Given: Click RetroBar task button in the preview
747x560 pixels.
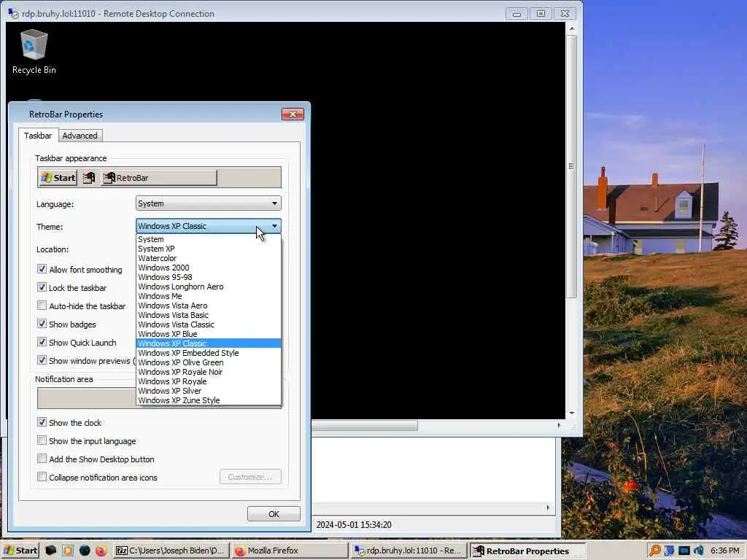Looking at the screenshot, I should (x=159, y=178).
